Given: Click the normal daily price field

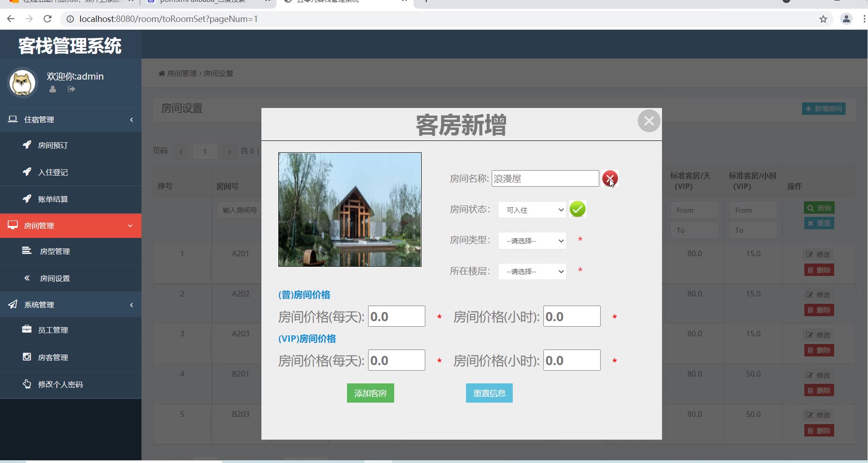Looking at the screenshot, I should tap(396, 316).
